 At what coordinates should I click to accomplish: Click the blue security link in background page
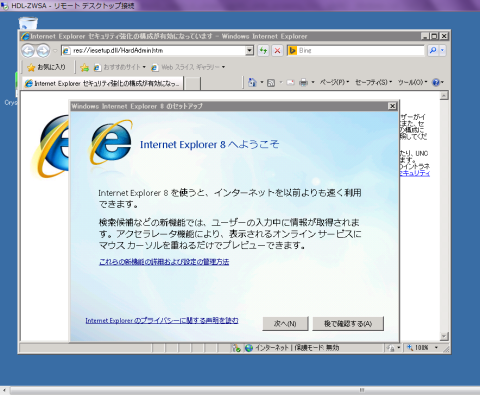pyautogui.click(x=415, y=173)
